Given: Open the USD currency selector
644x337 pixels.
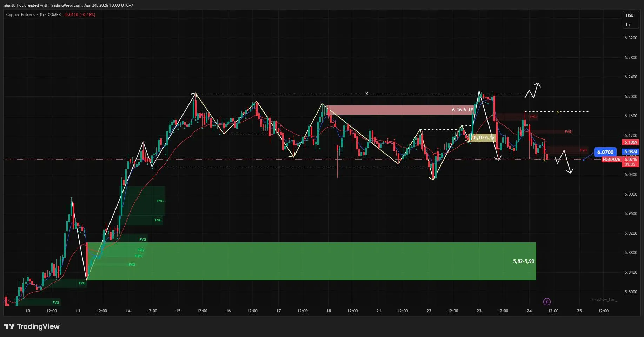Looking at the screenshot, I should coord(630,15).
